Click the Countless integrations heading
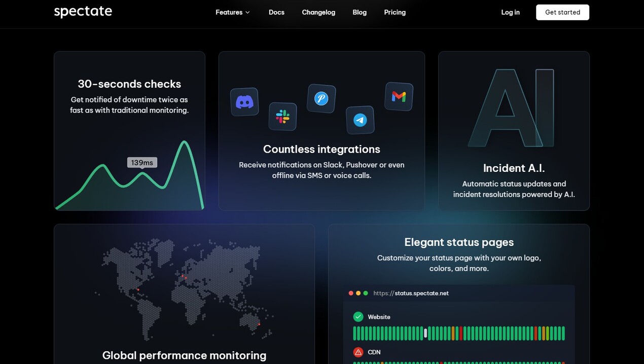 tap(321, 149)
